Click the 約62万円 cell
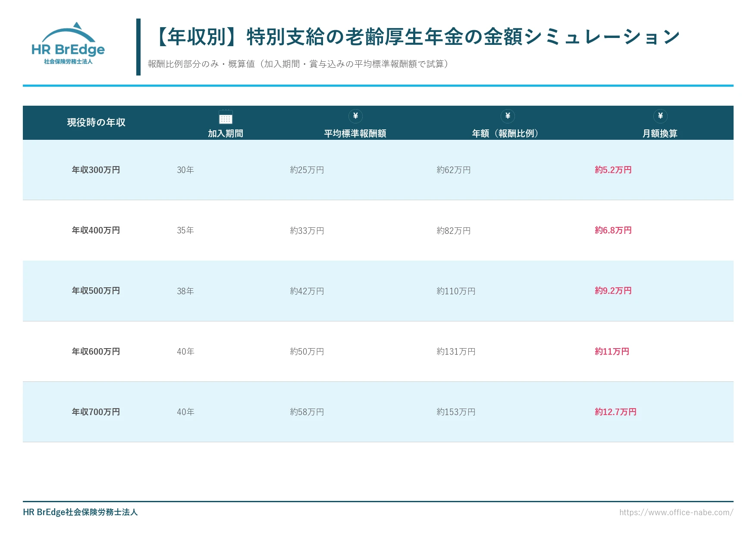The width and height of the screenshot is (756, 535). (x=454, y=170)
